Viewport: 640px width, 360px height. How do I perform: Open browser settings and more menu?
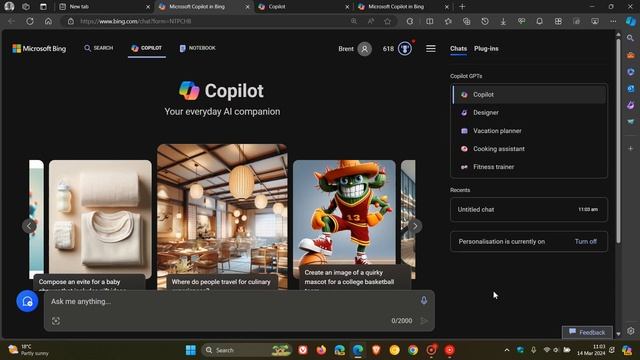coord(613,21)
